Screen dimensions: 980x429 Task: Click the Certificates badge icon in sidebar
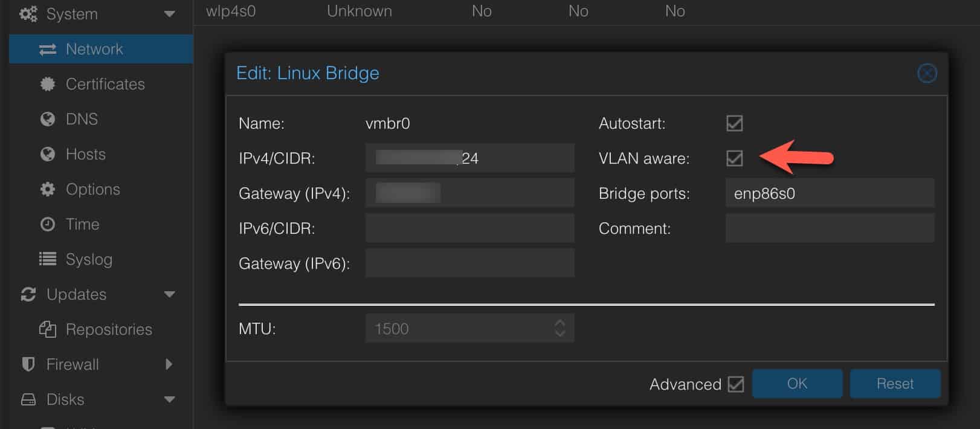pos(47,84)
